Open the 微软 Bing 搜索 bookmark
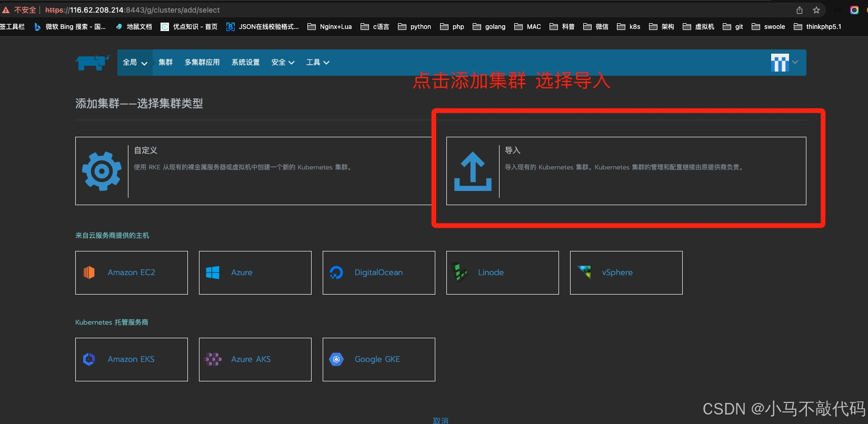 coord(70,27)
